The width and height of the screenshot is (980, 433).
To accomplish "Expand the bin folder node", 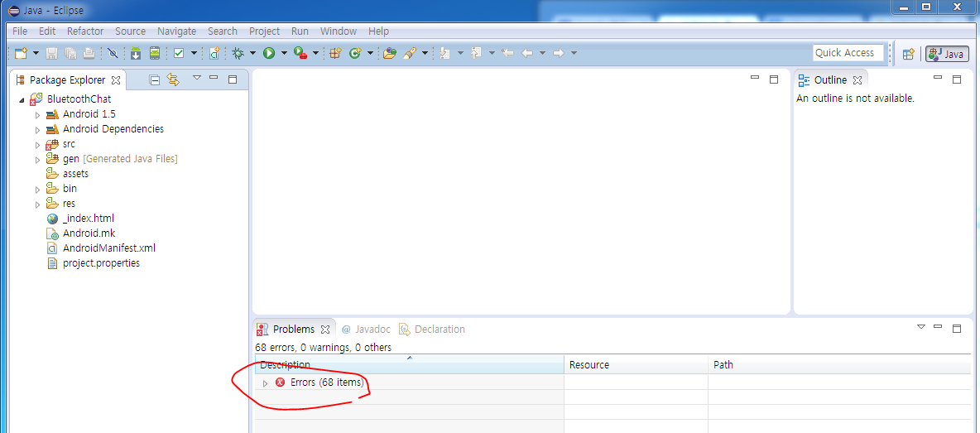I will coord(37,190).
